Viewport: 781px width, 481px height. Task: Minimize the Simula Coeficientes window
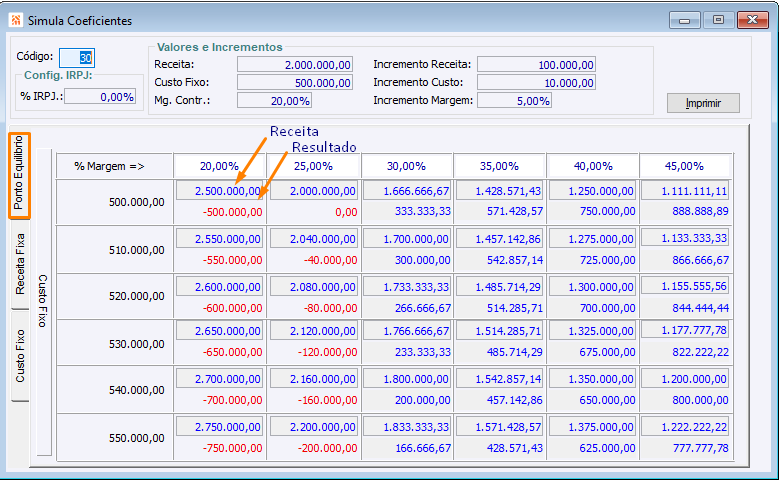pyautogui.click(x=684, y=20)
